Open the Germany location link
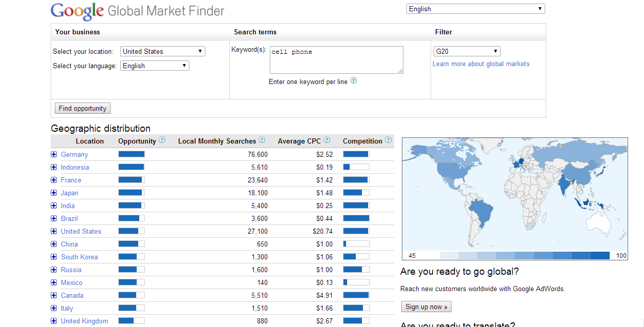Screen dimensions: 644x327 74,154
